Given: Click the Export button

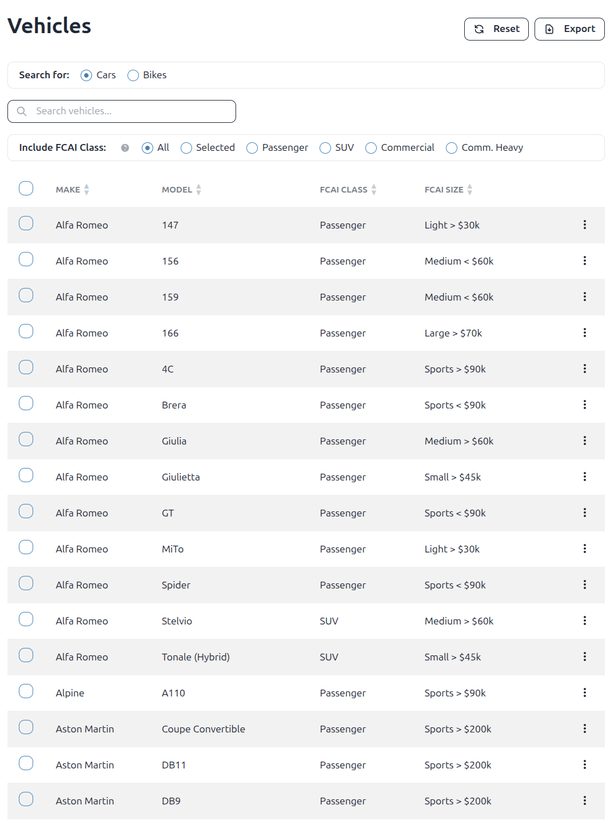Looking at the screenshot, I should coord(569,29).
